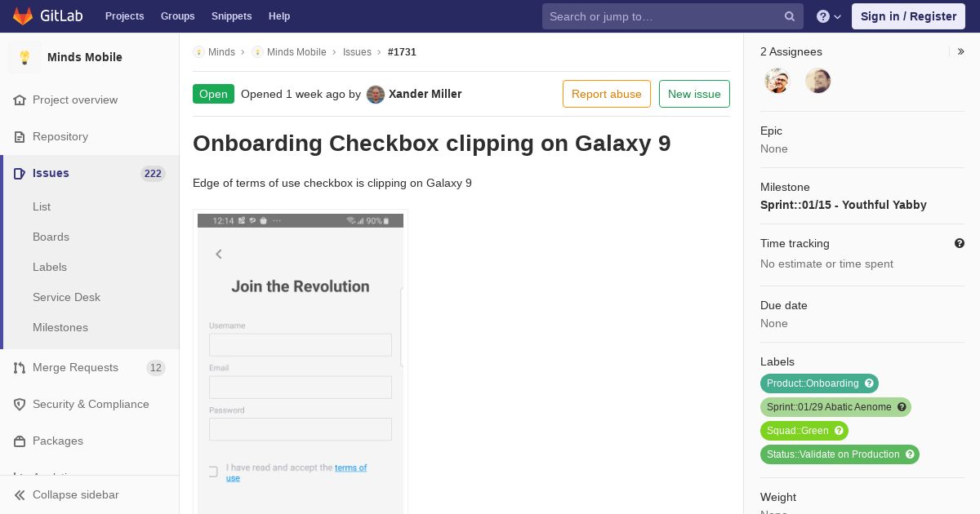Open the Projects menu
This screenshot has width=980, height=514.
(x=124, y=16)
